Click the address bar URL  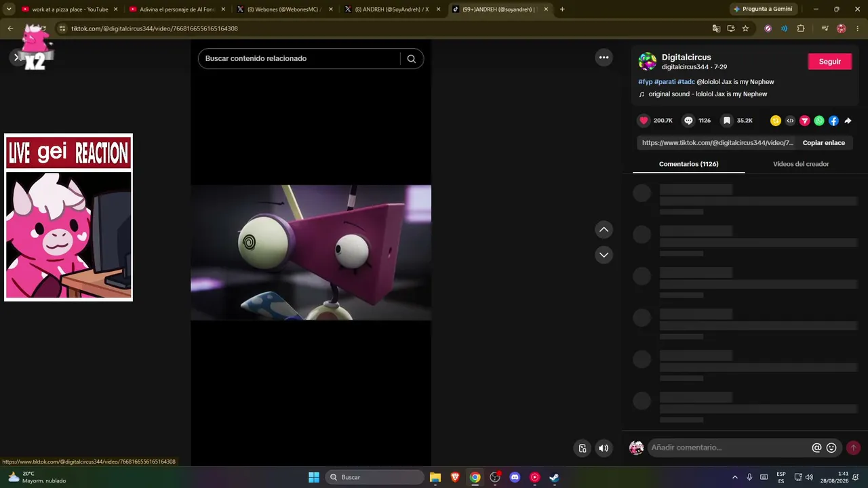point(155,28)
